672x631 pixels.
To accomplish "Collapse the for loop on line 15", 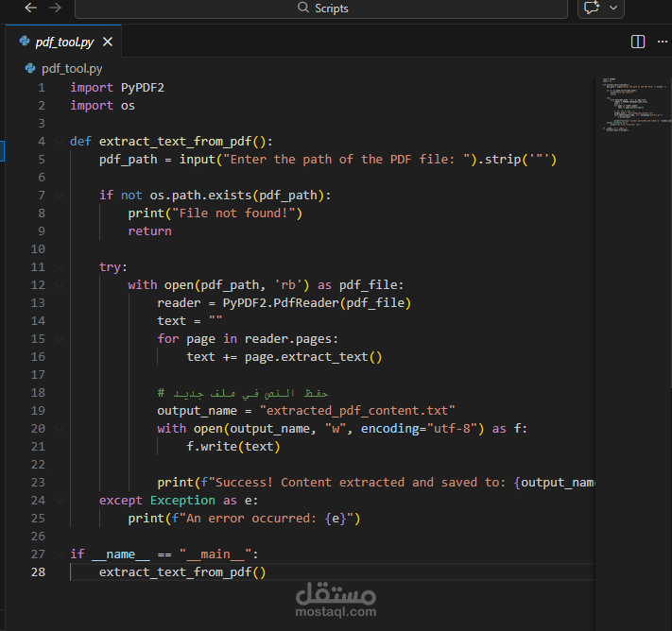I will click(60, 339).
